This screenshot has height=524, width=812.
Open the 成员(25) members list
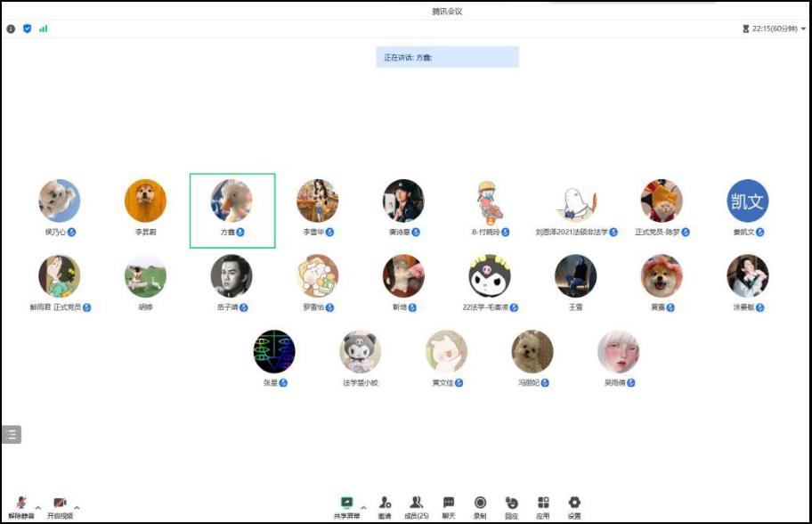pyautogui.click(x=416, y=505)
